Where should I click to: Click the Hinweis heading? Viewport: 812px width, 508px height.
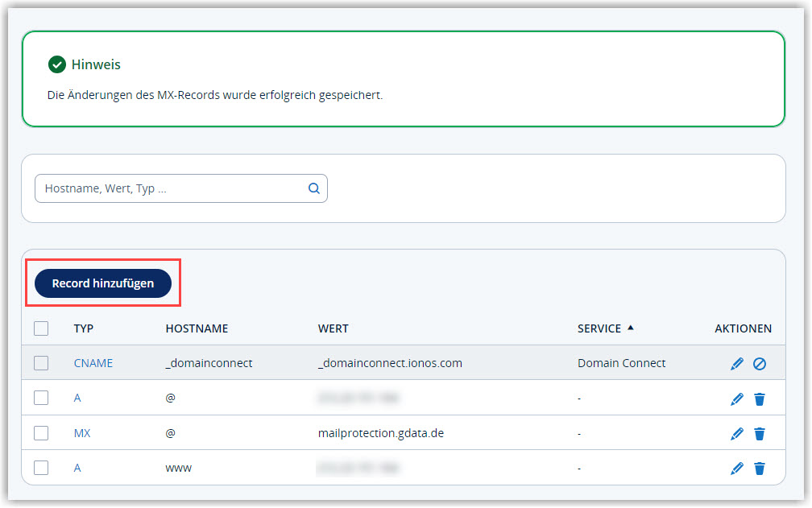96,64
